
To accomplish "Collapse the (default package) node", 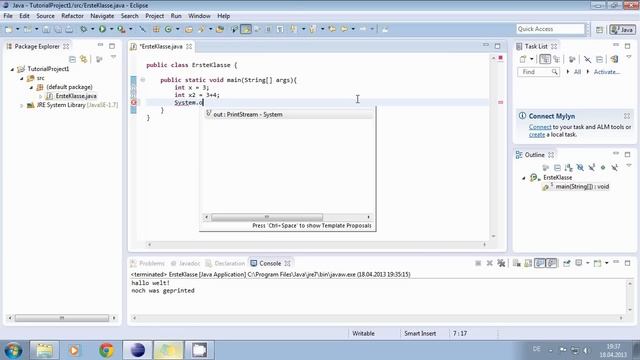I will [x=31, y=87].
